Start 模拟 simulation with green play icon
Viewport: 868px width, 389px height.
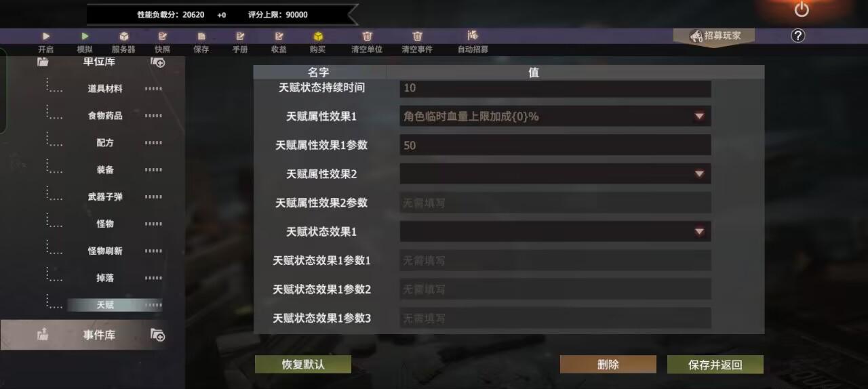tap(85, 37)
